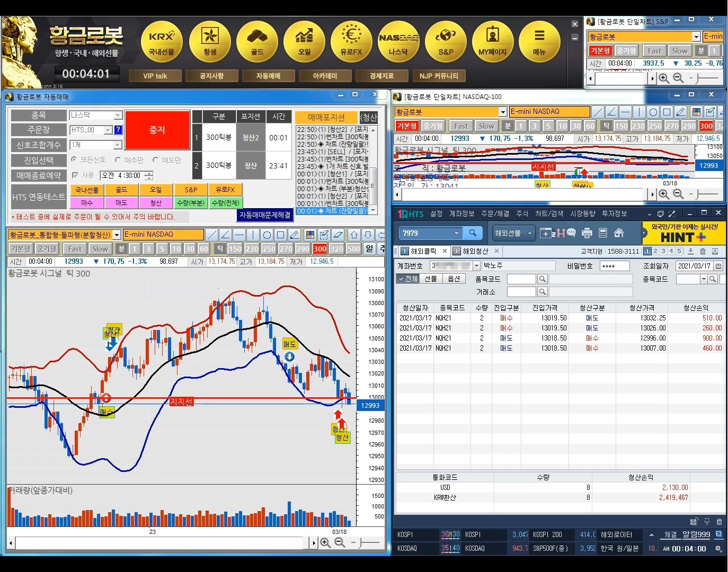Select the pencil tool in bottom-left chart toolbar
Screen dimensions: 728x572
[x=295, y=235]
